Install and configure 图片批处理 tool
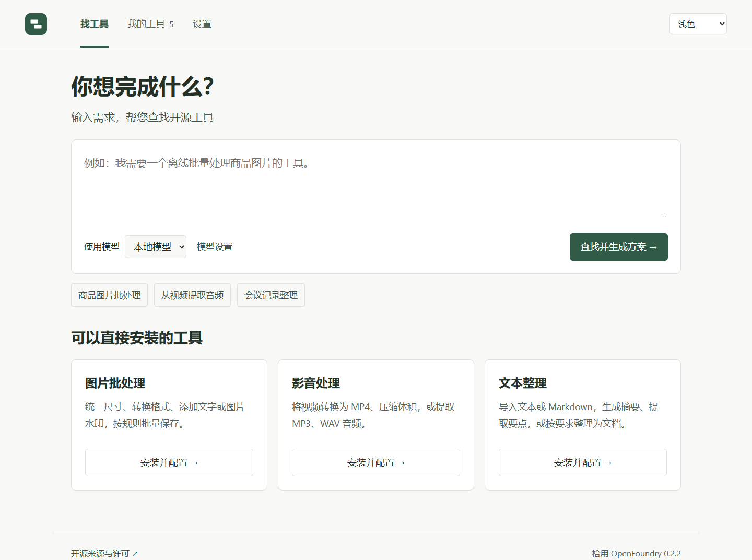 (169, 463)
